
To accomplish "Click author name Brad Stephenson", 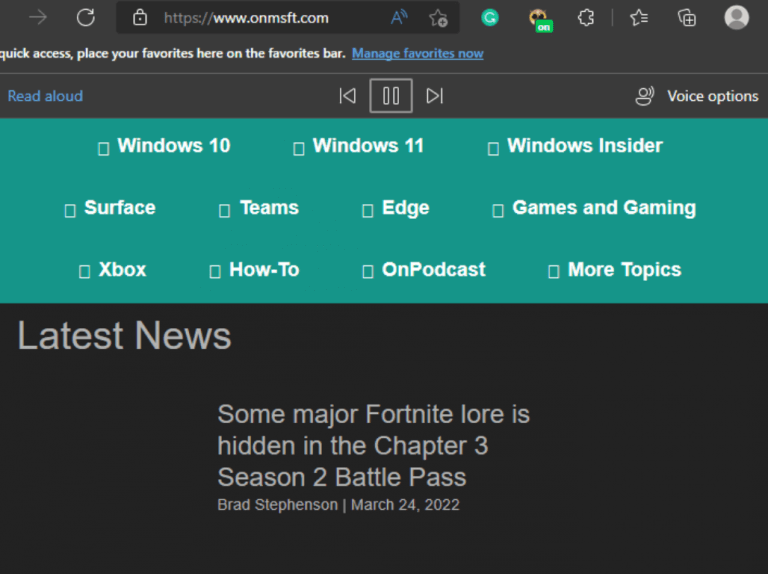I will click(x=277, y=505).
